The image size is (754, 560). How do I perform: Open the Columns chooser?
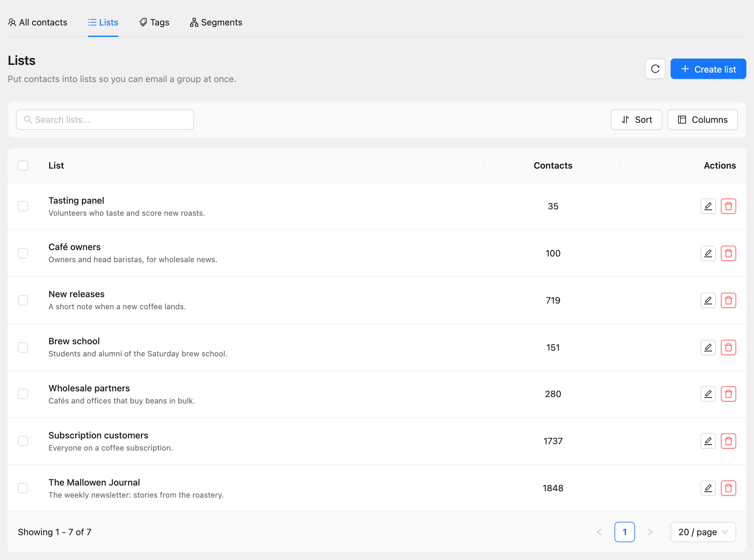[x=702, y=120]
